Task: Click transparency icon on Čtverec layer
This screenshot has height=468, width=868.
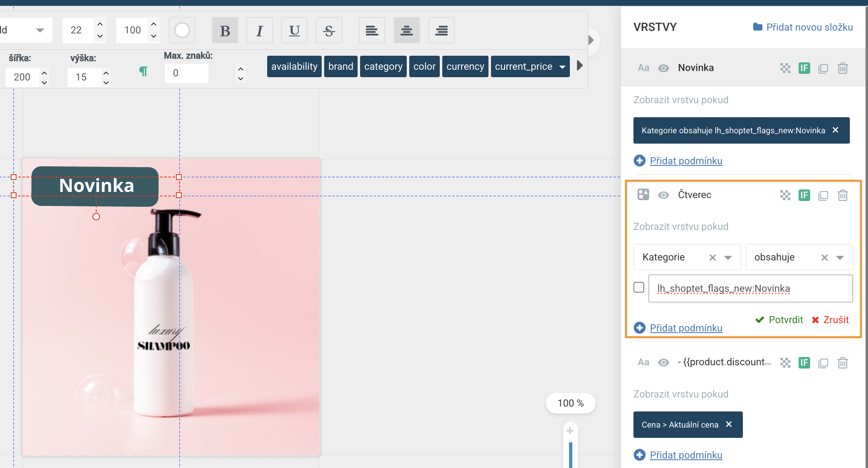Action: 785,195
